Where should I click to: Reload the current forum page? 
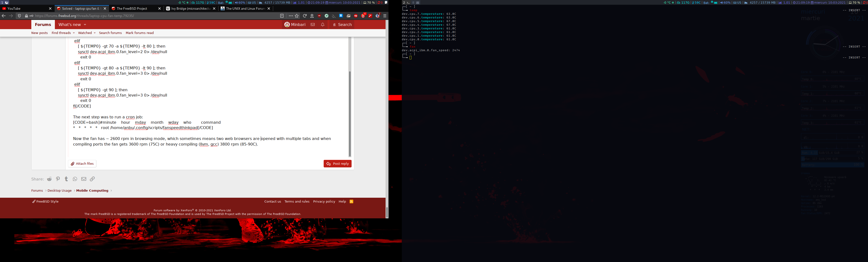(x=305, y=16)
